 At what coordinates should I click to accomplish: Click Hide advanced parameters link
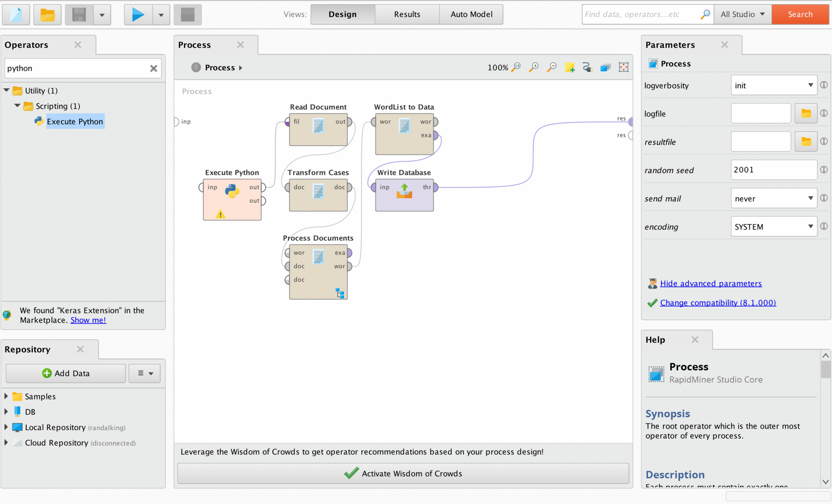(x=711, y=283)
